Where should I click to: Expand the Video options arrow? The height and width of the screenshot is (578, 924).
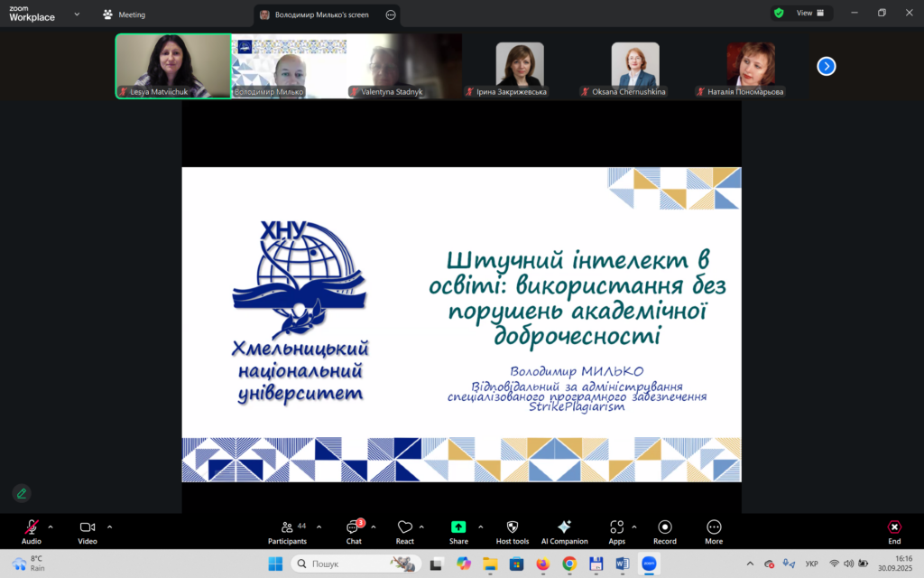[x=109, y=527]
